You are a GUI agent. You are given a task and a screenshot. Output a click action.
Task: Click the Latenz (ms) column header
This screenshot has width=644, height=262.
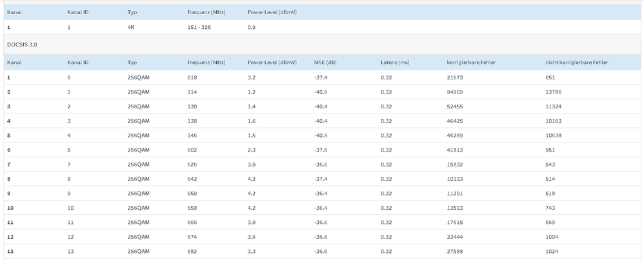pos(395,63)
